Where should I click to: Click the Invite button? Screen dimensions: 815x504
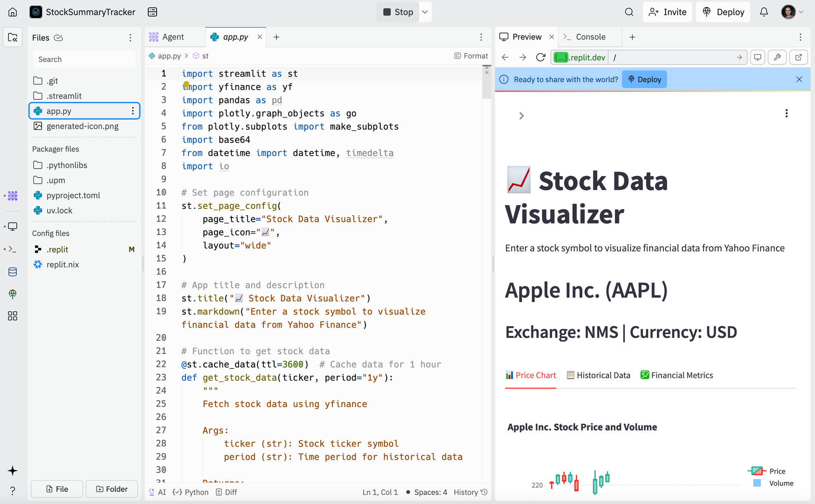[667, 12]
